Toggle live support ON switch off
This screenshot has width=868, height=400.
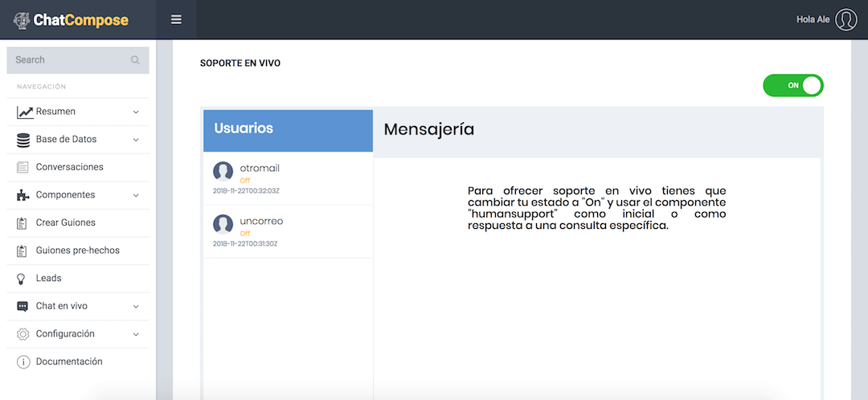pos(792,85)
